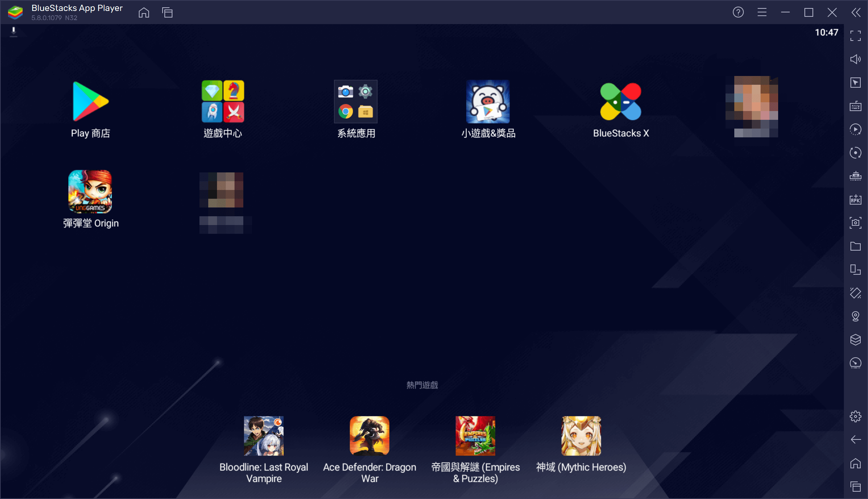The height and width of the screenshot is (499, 868).
Task: Click the BlueStacks logo in title bar
Action: (15, 12)
